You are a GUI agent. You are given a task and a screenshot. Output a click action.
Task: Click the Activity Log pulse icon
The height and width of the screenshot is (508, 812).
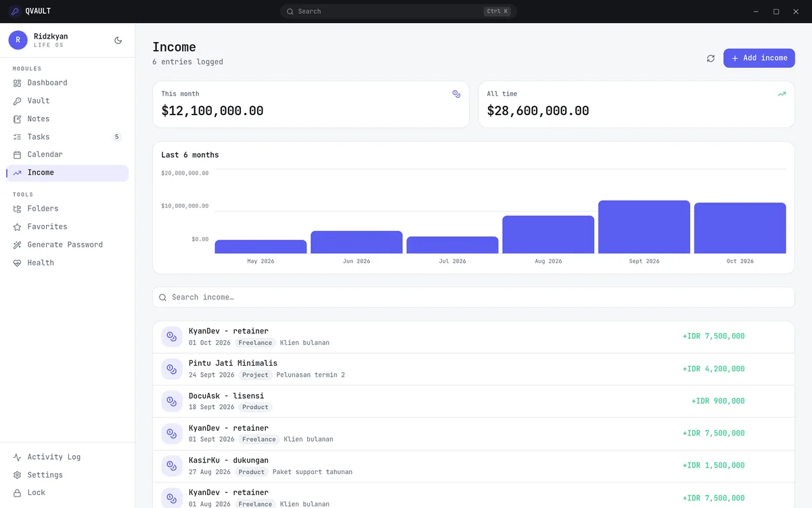pyautogui.click(x=18, y=457)
